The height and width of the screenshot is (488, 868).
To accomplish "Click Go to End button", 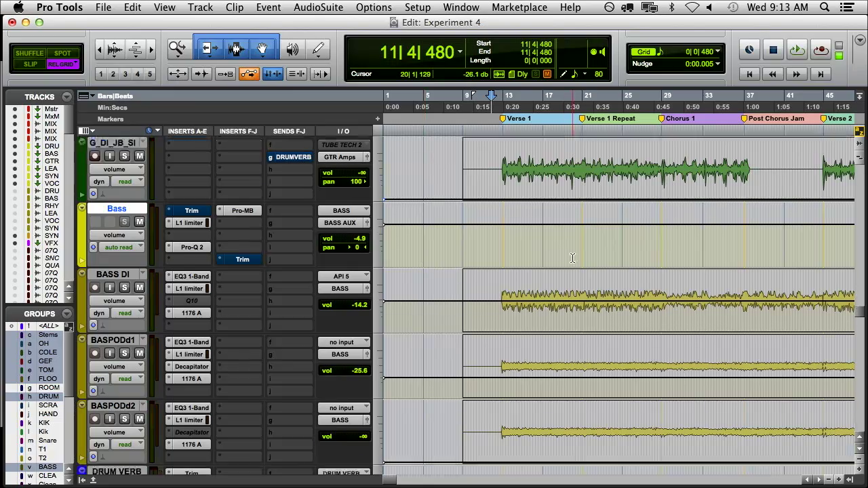I will click(x=821, y=74).
